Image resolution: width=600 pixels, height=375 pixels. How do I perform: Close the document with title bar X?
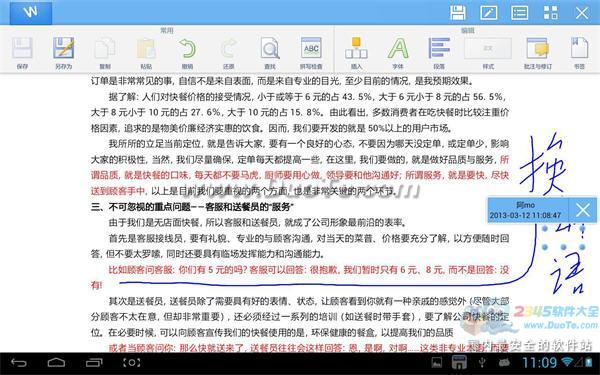582,13
